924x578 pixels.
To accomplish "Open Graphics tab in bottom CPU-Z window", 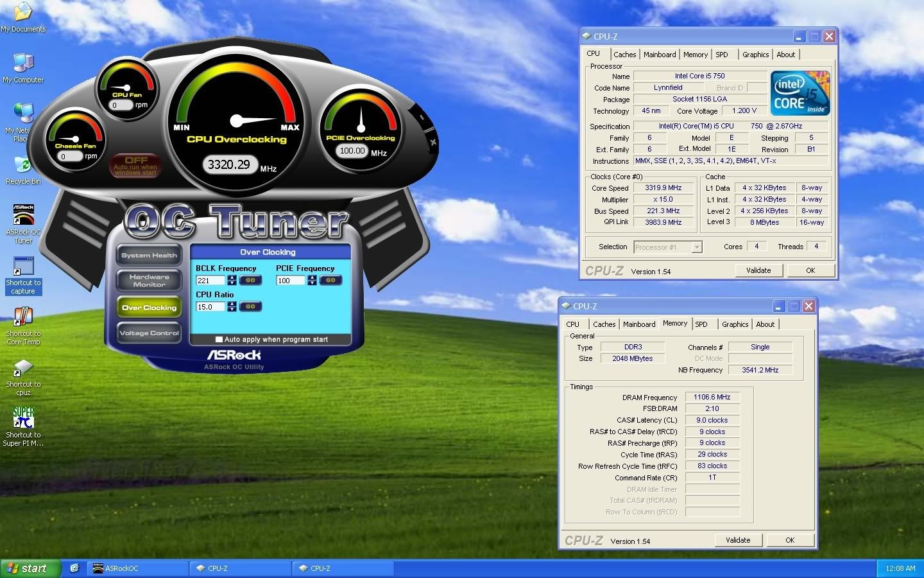I will pos(735,324).
